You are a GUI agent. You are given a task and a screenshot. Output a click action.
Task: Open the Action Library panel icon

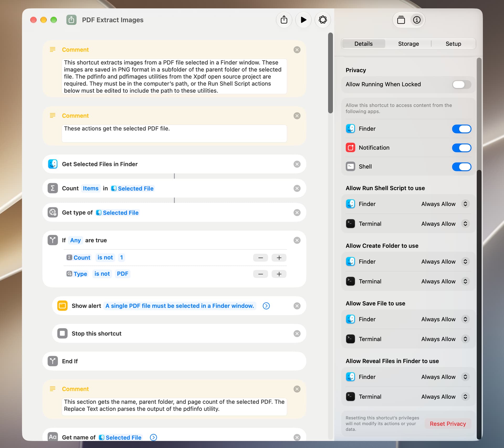coord(401,20)
